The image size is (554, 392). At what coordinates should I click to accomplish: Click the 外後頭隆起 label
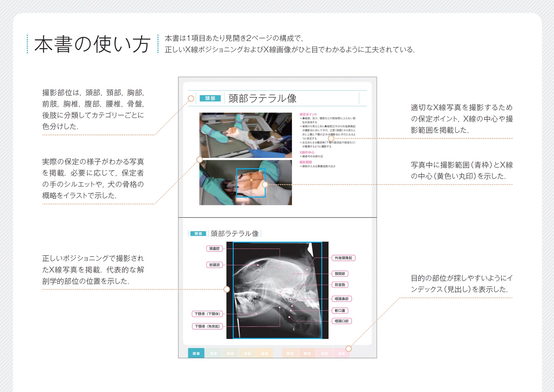coord(343,258)
